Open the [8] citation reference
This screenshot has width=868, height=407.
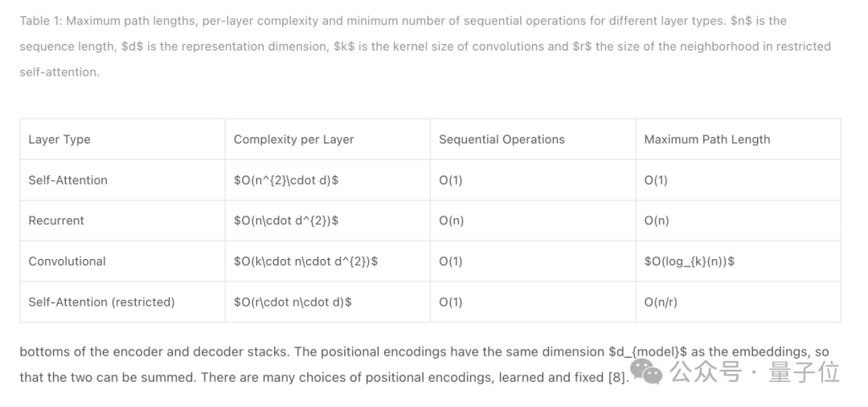617,378
